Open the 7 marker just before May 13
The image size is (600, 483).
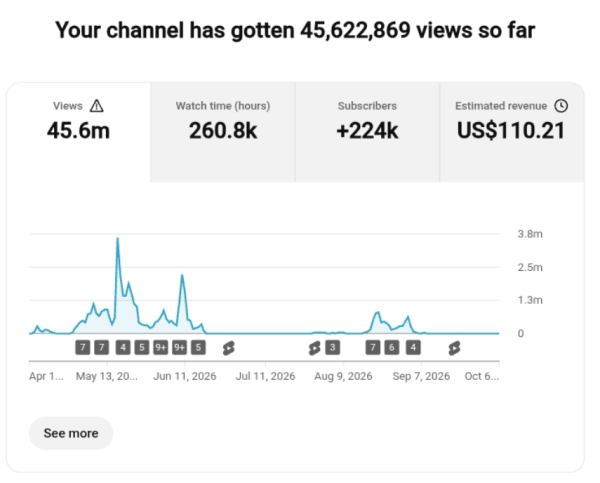pyautogui.click(x=101, y=348)
